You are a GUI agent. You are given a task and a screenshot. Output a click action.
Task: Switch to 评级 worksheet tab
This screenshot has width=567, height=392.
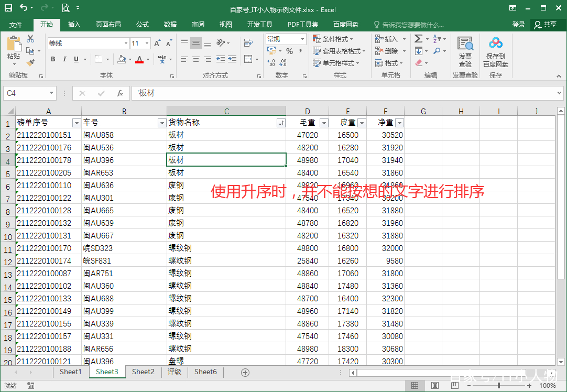coord(175,372)
